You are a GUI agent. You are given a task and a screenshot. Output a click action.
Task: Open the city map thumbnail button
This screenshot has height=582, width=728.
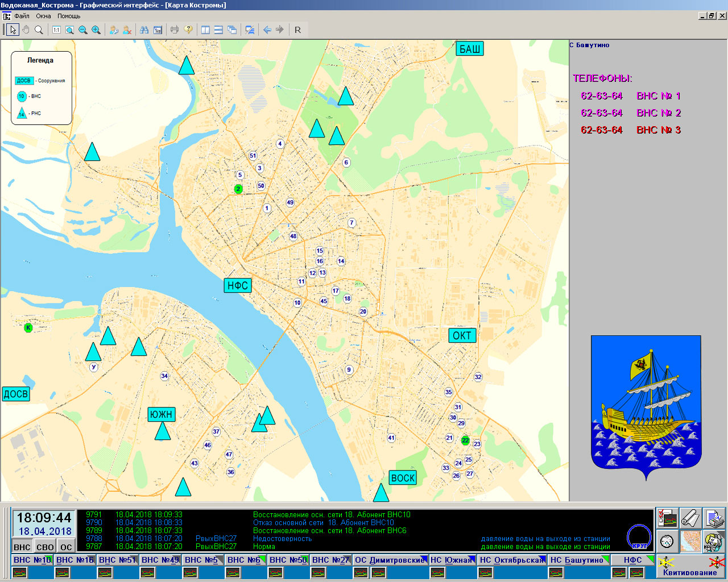pos(691,541)
